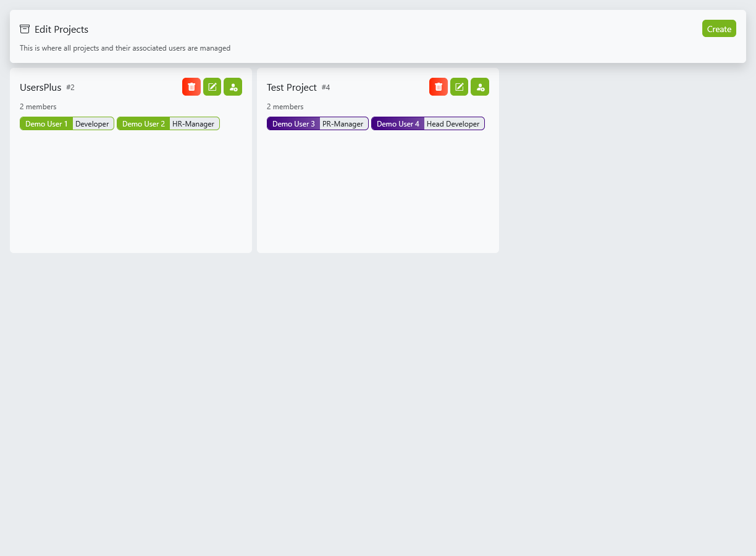Screen dimensions: 756x556
Task: Edit the UsersPlus project
Action: (x=212, y=87)
